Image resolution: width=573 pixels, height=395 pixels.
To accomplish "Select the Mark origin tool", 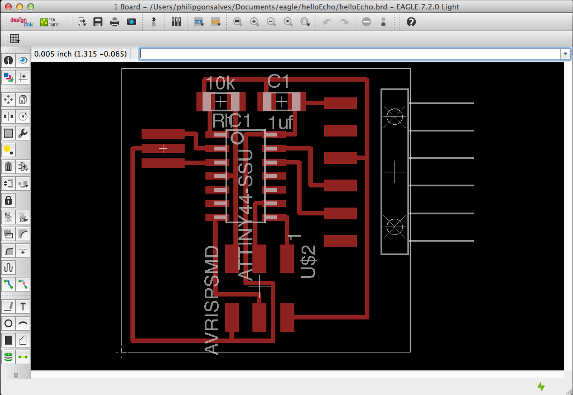I will coord(23,77).
